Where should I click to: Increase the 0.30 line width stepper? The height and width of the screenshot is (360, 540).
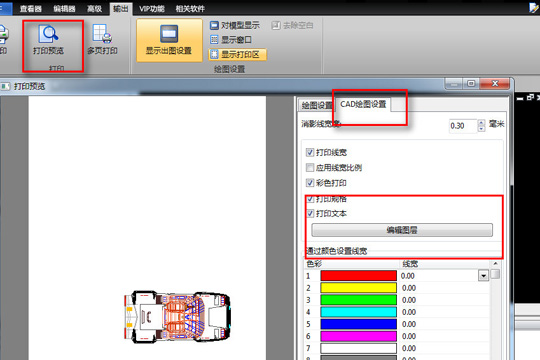pos(481,123)
